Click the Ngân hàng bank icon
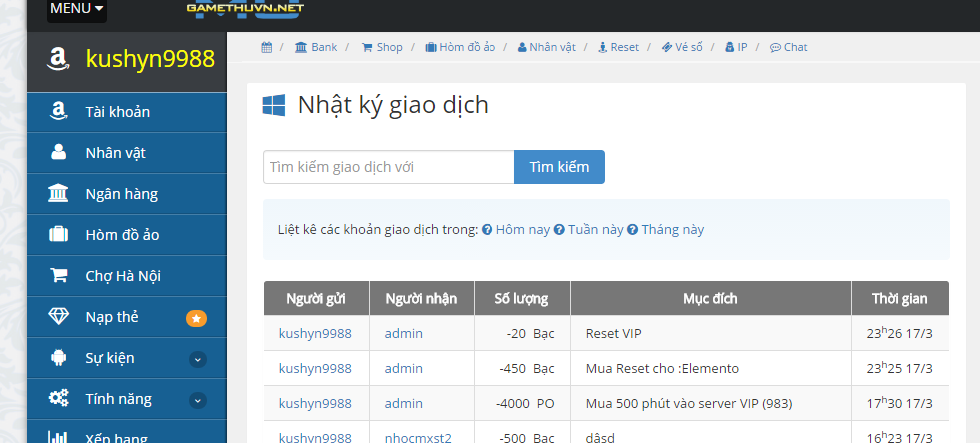This screenshot has width=980, height=443. click(x=58, y=194)
